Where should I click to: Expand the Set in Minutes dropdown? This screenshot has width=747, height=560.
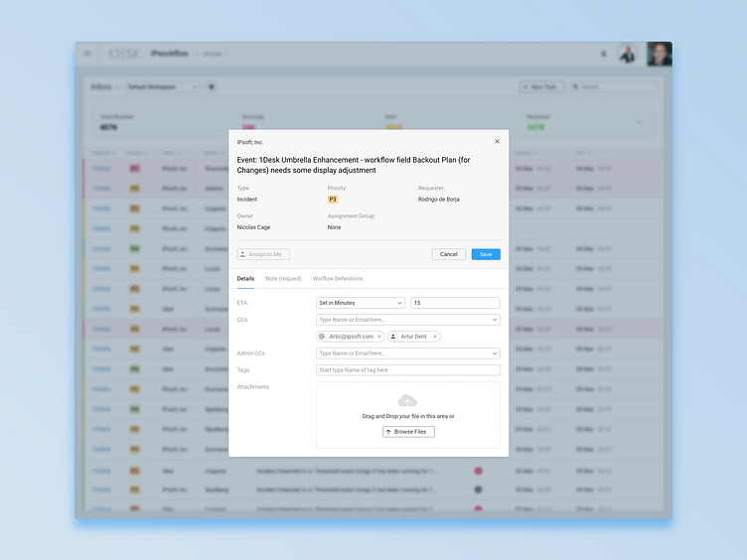[360, 303]
